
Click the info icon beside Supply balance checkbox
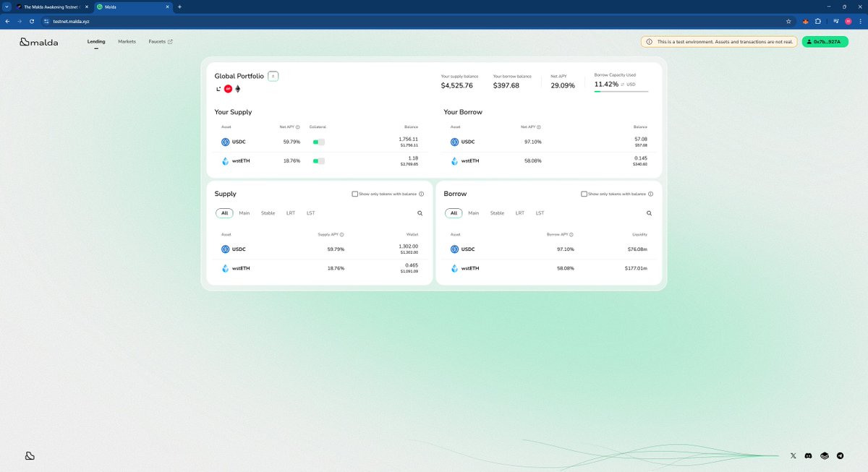[x=422, y=194]
